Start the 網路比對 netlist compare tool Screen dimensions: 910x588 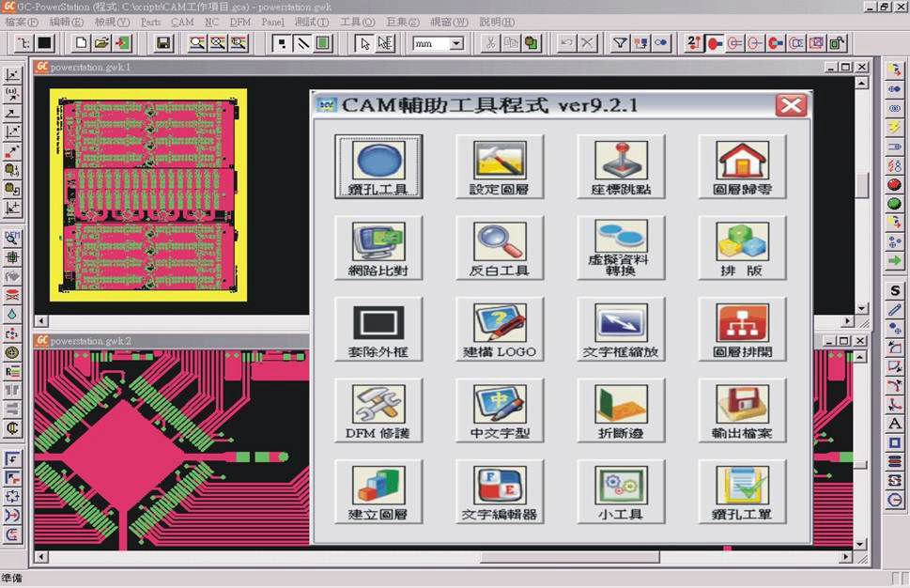click(x=378, y=247)
